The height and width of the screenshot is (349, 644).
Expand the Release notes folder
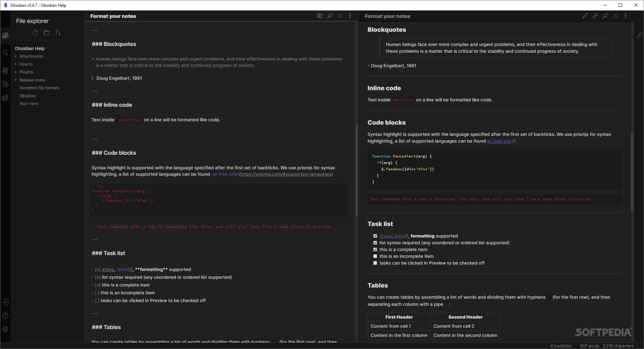(16, 80)
